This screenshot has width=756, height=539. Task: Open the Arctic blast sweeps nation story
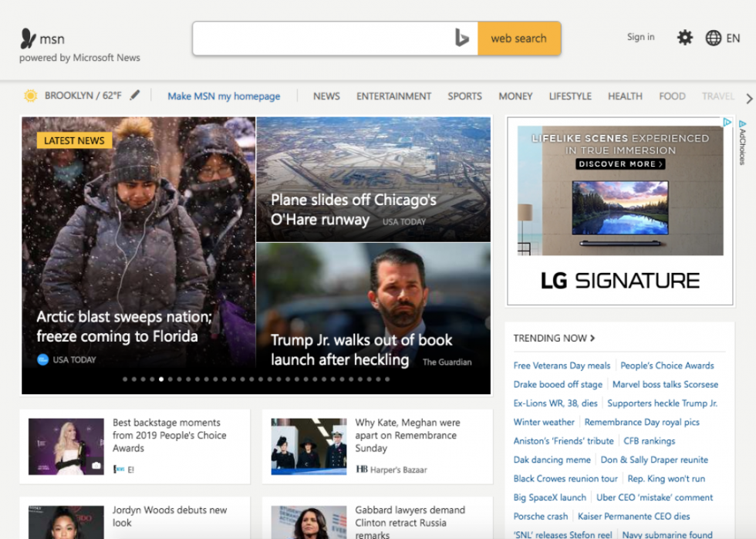[x=124, y=326]
